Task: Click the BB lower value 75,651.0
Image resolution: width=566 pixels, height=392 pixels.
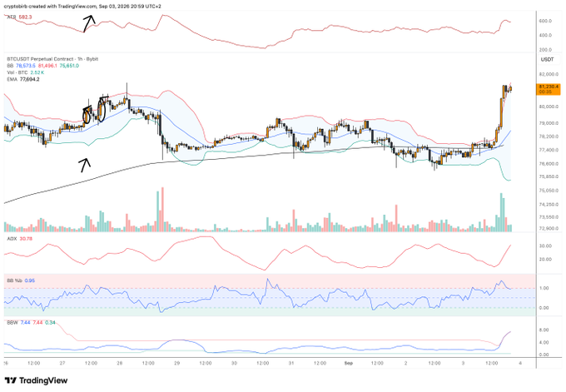Action: pyautogui.click(x=69, y=66)
